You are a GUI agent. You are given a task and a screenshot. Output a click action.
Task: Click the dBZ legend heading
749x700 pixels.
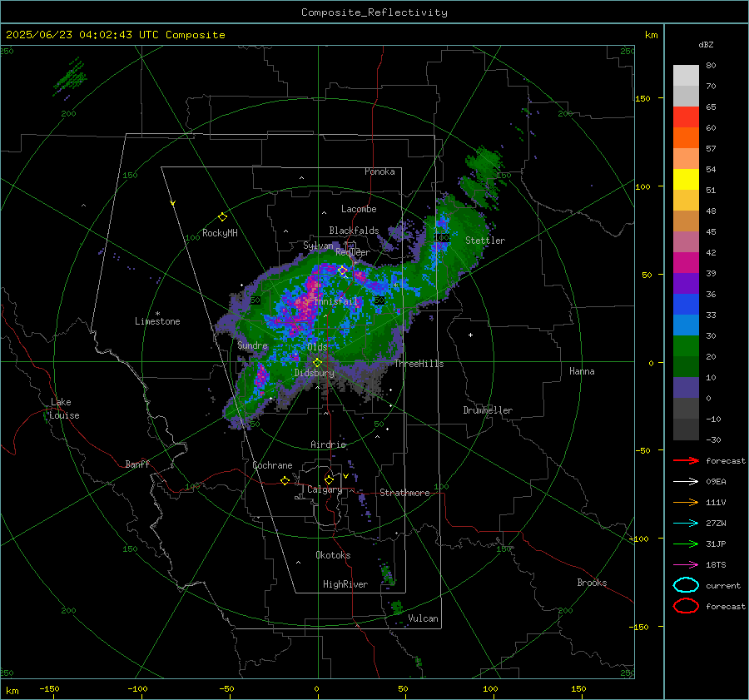click(706, 44)
